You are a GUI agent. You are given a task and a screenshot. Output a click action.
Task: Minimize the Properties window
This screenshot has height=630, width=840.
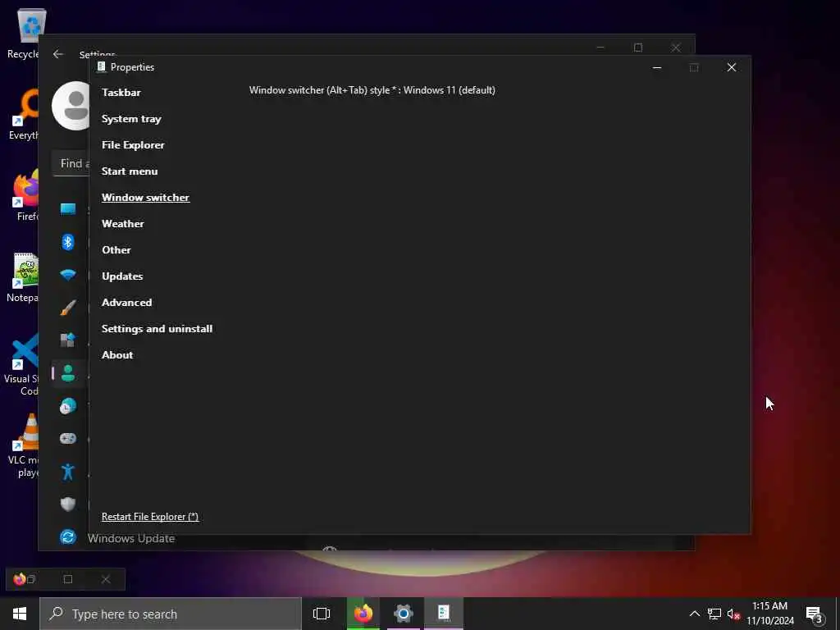click(657, 67)
